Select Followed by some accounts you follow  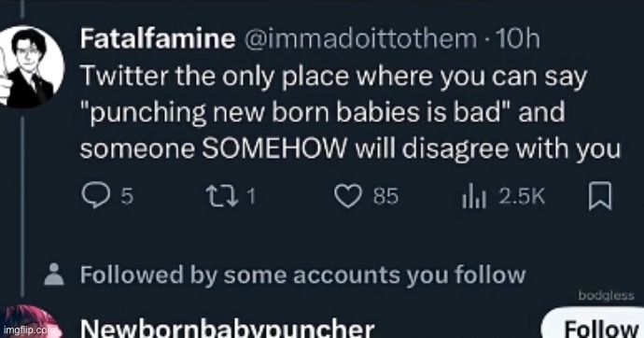pos(302,275)
